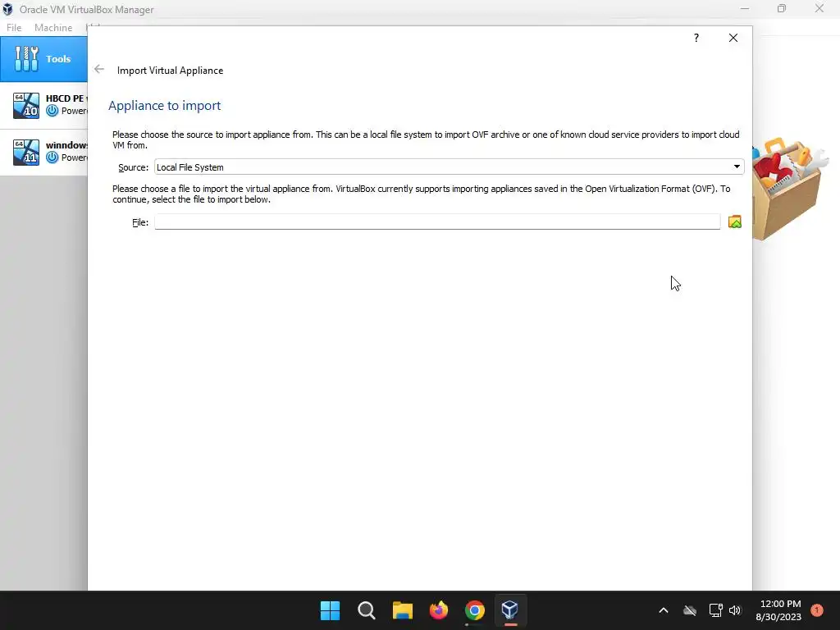
Task: Minimize the VirtualBox Manager window
Action: (745, 8)
